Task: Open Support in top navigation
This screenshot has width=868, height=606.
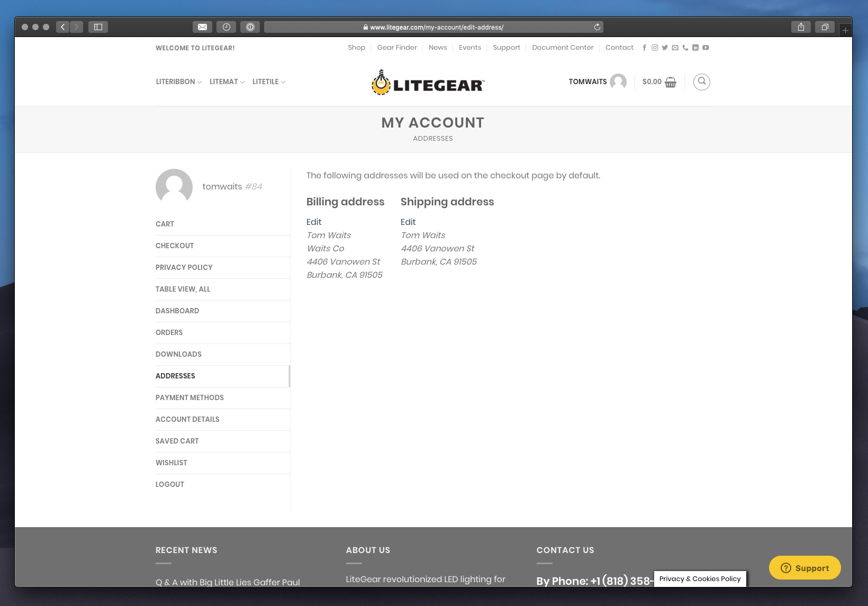Action: click(507, 48)
